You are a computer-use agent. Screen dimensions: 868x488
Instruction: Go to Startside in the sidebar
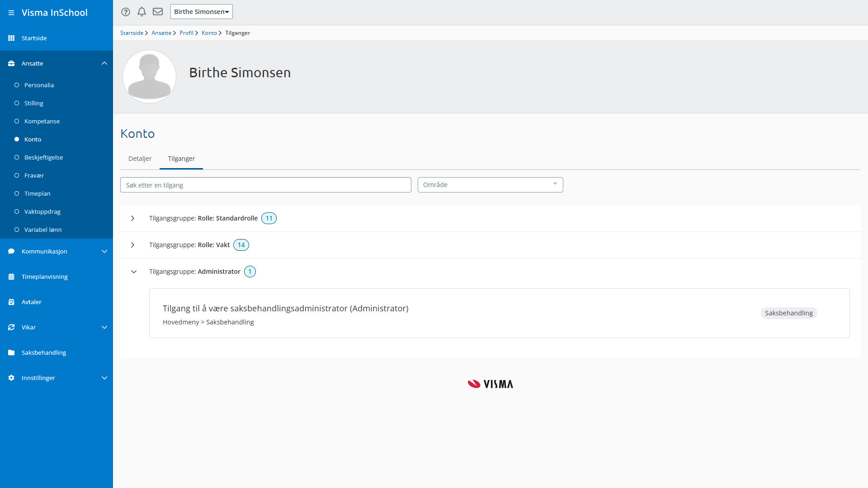coord(34,38)
